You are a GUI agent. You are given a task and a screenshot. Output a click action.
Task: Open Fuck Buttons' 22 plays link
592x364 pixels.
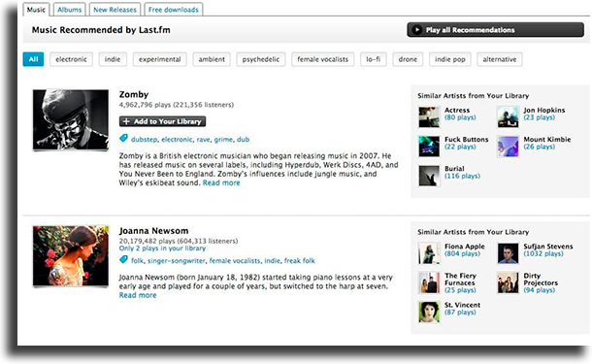click(460, 147)
